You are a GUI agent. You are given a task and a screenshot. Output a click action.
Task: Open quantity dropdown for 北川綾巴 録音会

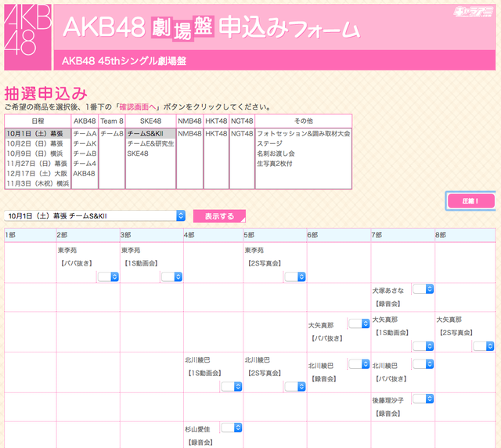(x=359, y=364)
